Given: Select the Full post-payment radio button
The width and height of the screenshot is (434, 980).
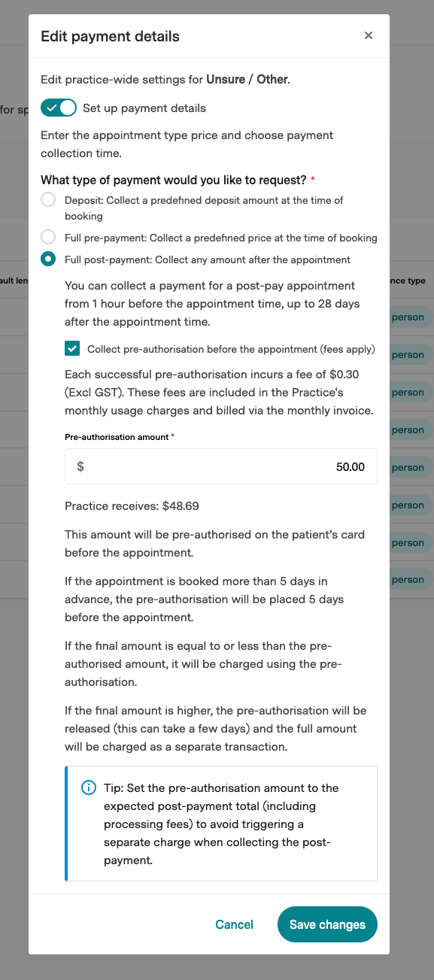Looking at the screenshot, I should [48, 259].
